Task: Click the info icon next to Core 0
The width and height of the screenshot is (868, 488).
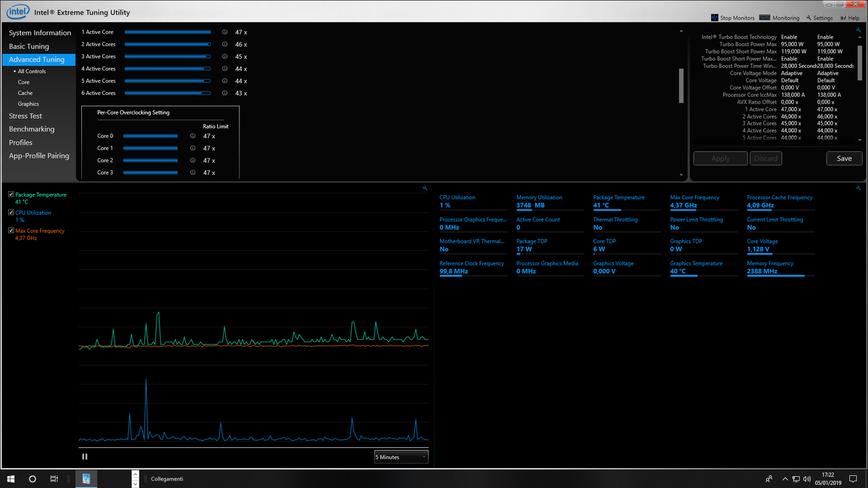Action: click(x=192, y=136)
